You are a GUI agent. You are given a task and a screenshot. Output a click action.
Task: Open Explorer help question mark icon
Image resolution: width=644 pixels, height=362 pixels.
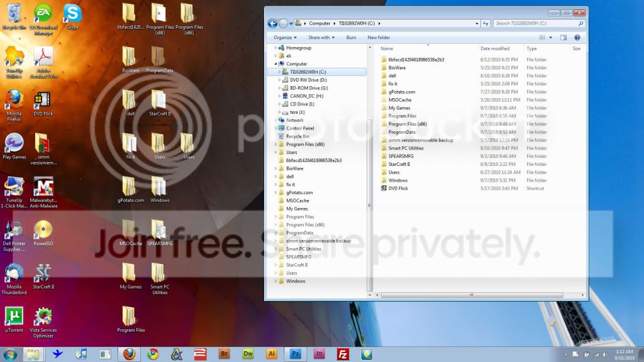point(577,37)
